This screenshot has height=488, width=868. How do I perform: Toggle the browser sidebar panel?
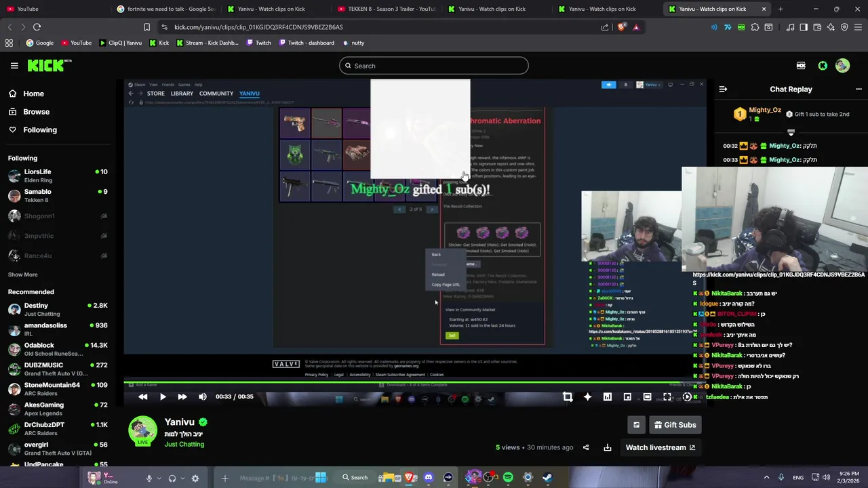[x=804, y=27]
